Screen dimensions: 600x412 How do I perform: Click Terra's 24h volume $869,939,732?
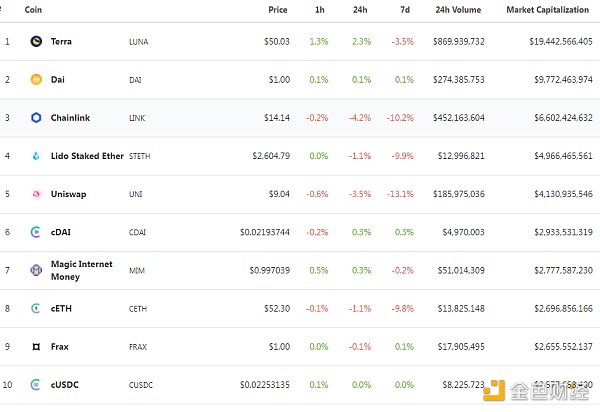pyautogui.click(x=459, y=41)
